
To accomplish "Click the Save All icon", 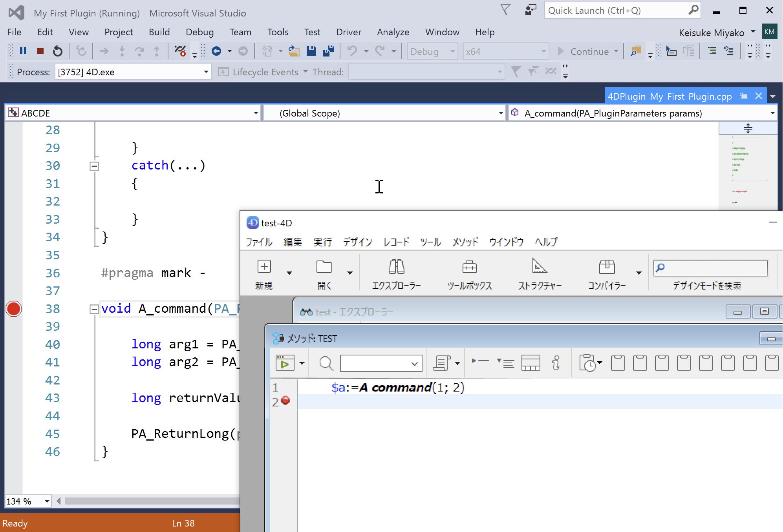I will pos(329,51).
